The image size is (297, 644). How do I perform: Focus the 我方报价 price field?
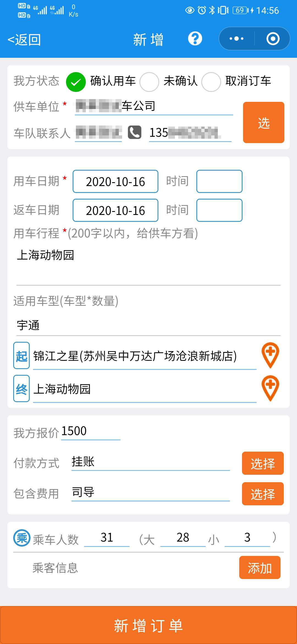tap(91, 432)
